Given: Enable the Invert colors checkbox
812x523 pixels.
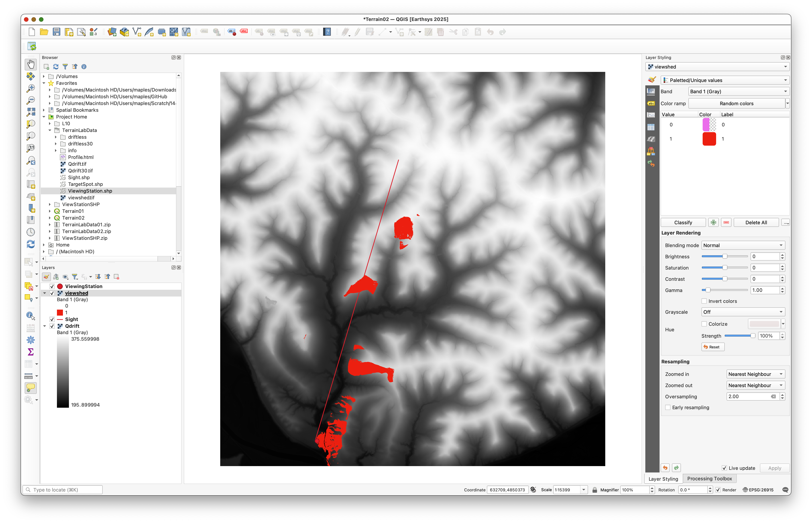Looking at the screenshot, I should pyautogui.click(x=704, y=301).
